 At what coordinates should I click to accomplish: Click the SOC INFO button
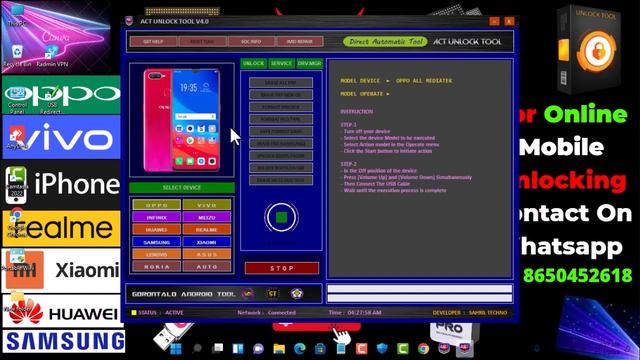pos(251,42)
